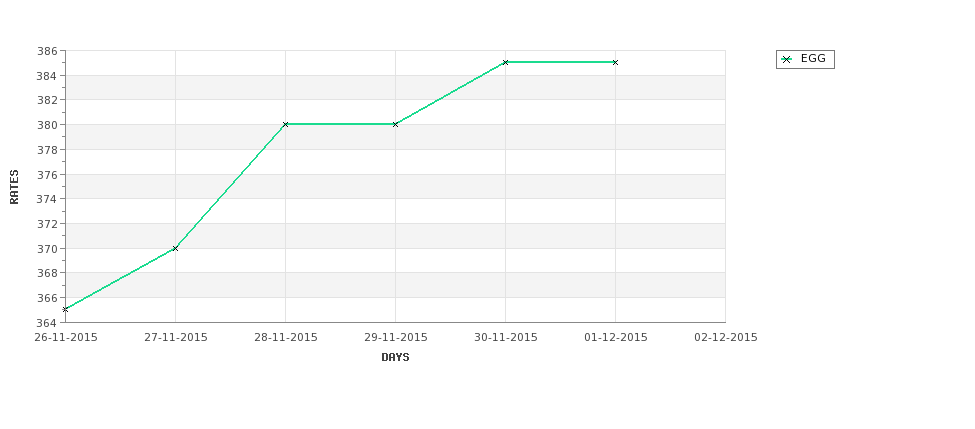The height and width of the screenshot is (429, 975).
Task: Click the 30-11-2015 date label
Action: 506,338
